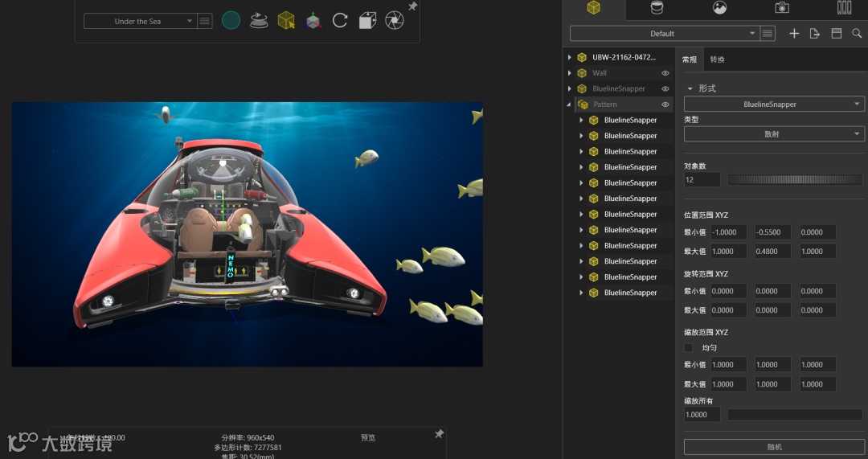
Task: Enable the 均匀 uniform scale checkbox
Action: [x=689, y=348]
